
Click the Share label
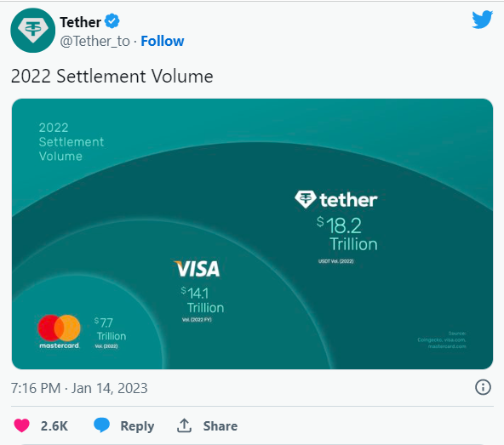point(220,426)
